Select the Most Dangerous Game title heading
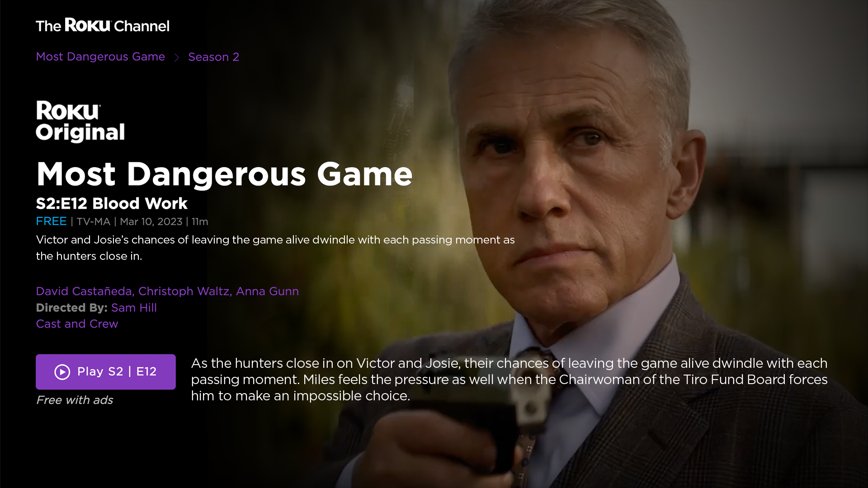 tap(224, 174)
